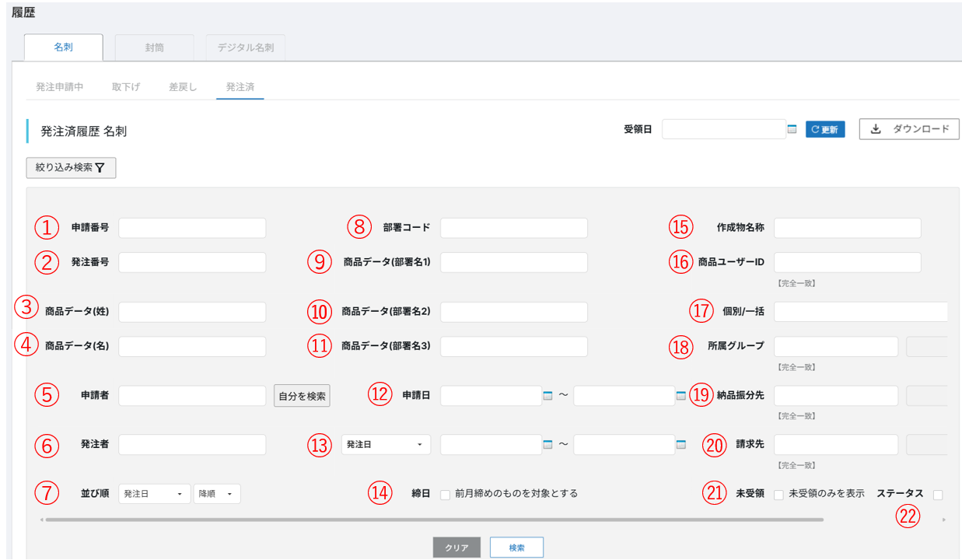
Task: Expand the 発注日 date type dropdown
Action: 386,445
